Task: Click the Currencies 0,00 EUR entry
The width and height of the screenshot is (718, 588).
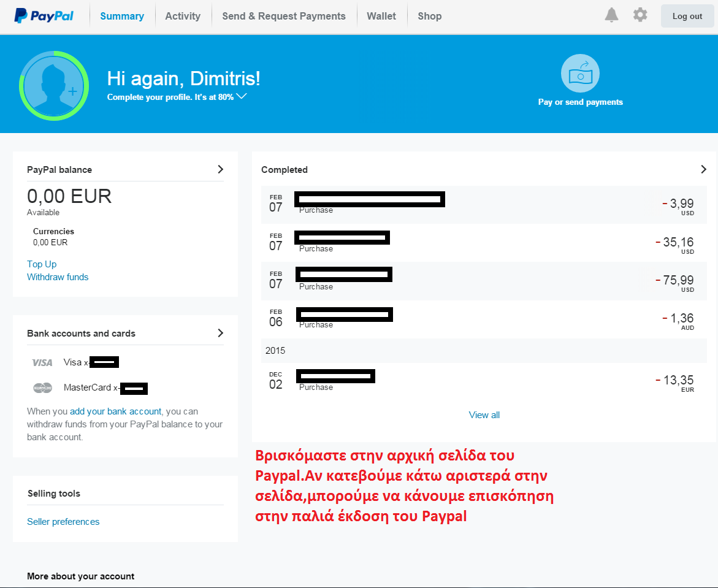Action: [x=53, y=237]
